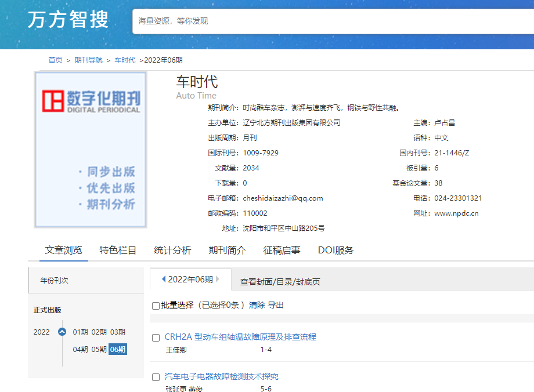Select issue 01期 of 2022
Screen dimensions: 534x392
tap(80, 332)
